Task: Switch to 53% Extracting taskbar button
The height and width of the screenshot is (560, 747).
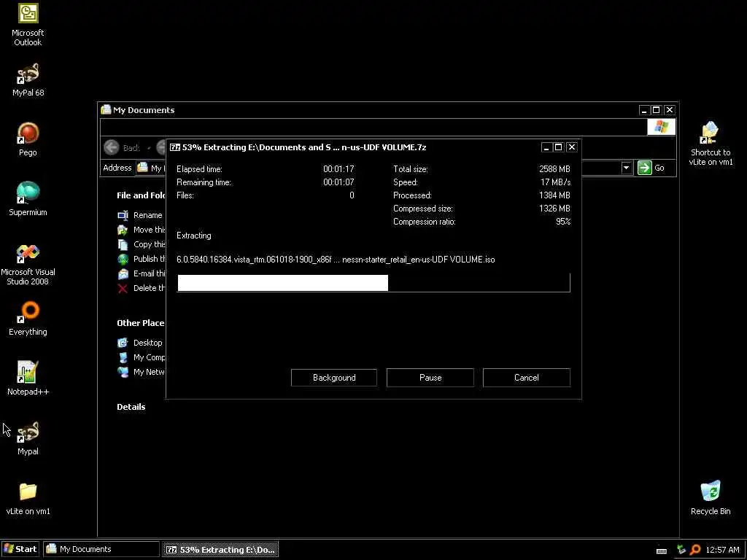Action: coord(220,550)
